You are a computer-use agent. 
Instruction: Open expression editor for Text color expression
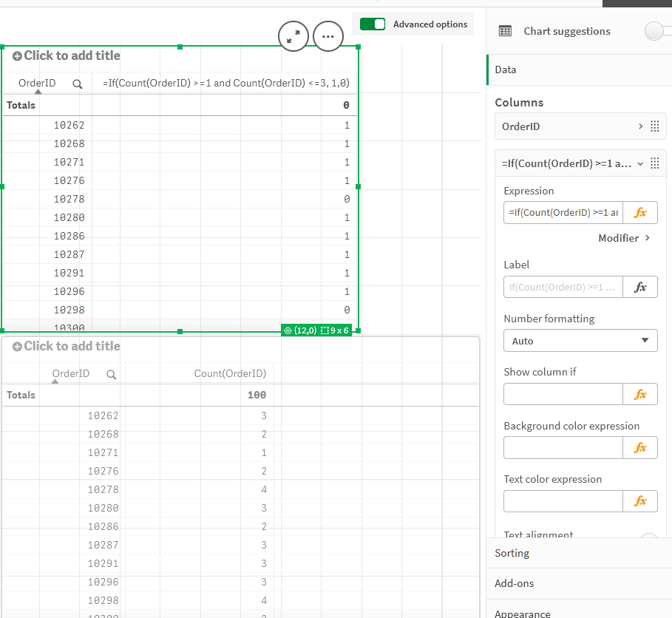point(640,501)
